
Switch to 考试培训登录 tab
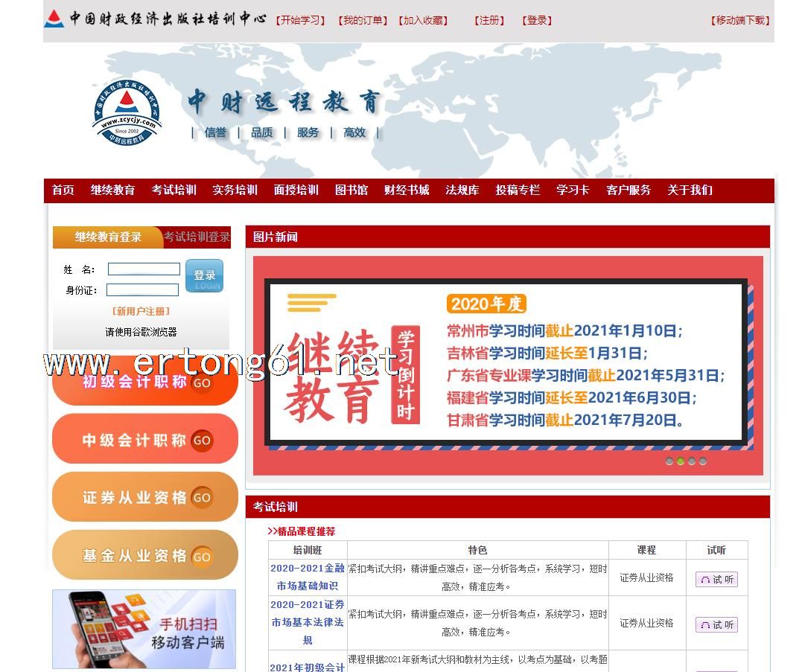click(x=197, y=237)
